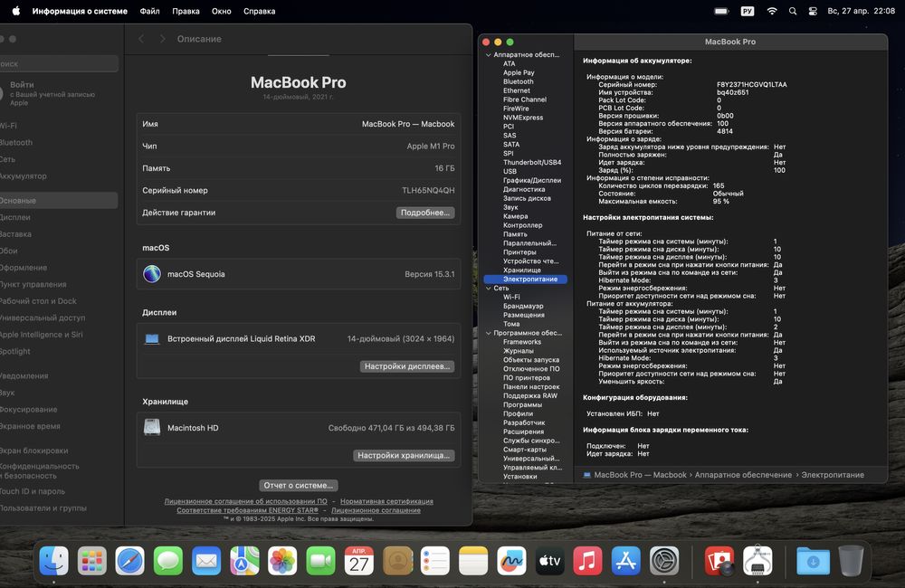The image size is (905, 588).
Task: Open the Правка menu
Action: tap(186, 11)
